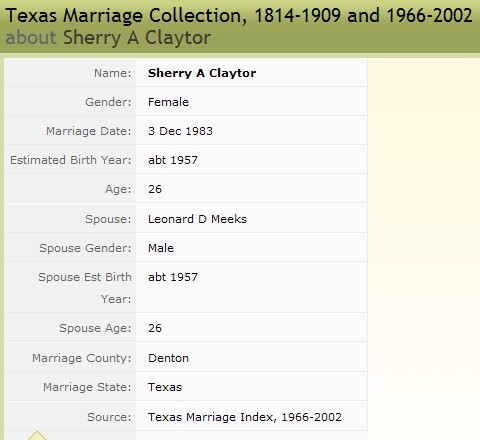Viewport: 480px width, 440px height.
Task: Click the Texas marriage state value
Action: coord(165,387)
